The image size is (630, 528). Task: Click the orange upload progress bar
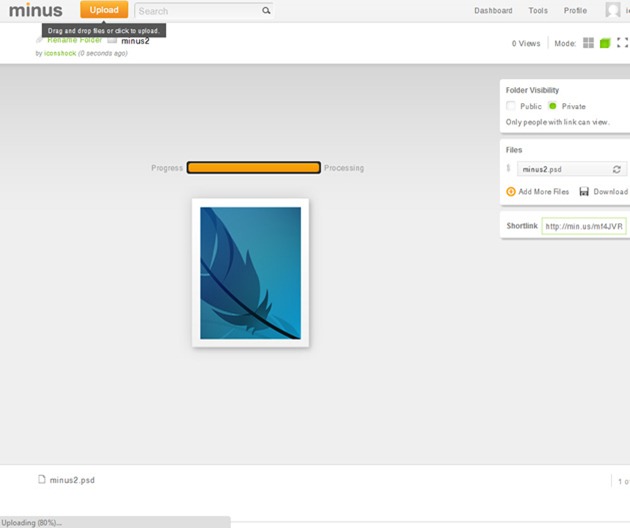[x=253, y=168]
